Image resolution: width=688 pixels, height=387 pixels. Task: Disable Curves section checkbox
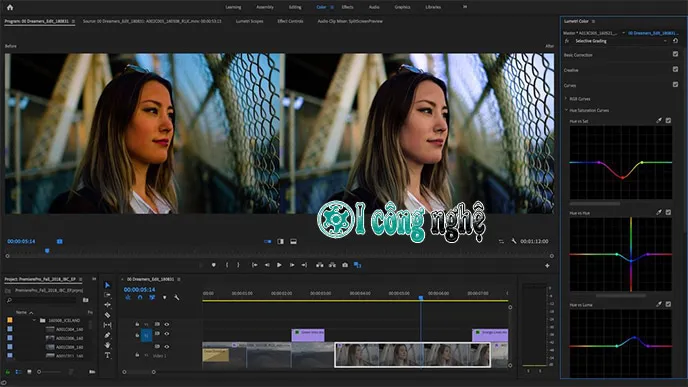click(x=675, y=84)
